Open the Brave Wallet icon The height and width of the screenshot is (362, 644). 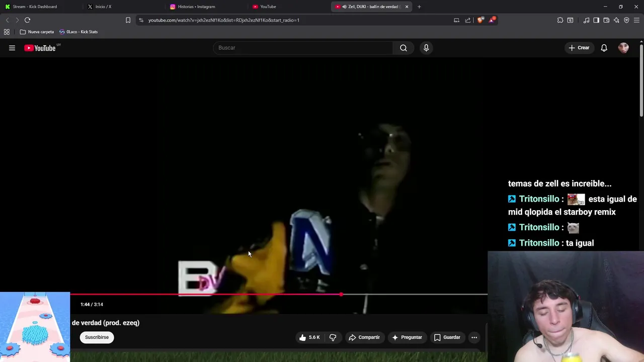[606, 20]
